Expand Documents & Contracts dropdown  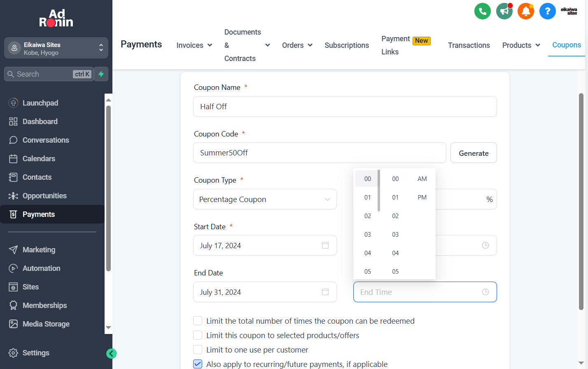[247, 45]
